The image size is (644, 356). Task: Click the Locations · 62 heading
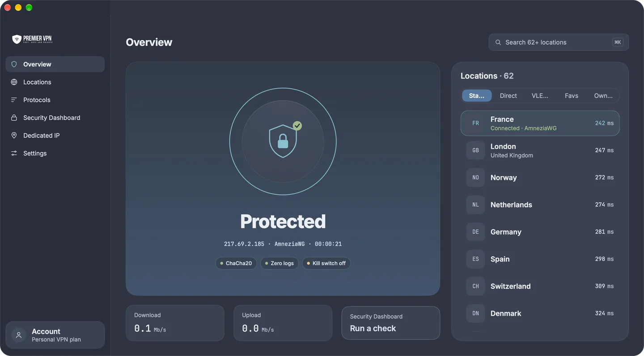point(487,76)
